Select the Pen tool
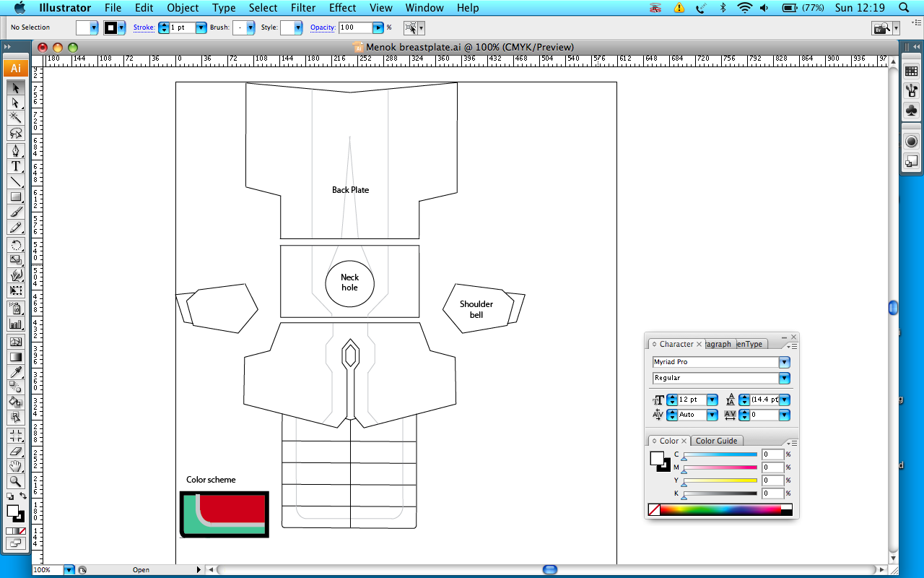The height and width of the screenshot is (578, 924). pos(16,151)
